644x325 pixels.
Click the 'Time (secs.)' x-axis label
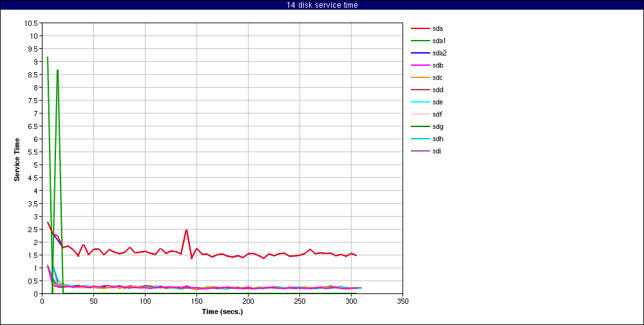(223, 311)
